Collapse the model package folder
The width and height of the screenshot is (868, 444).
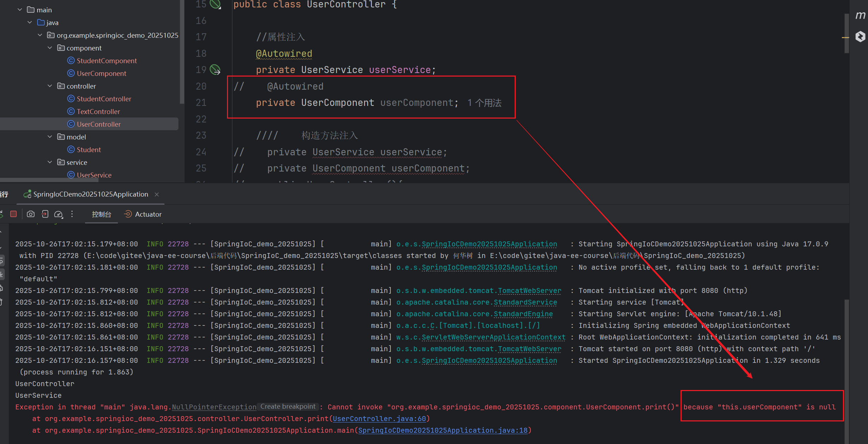point(50,137)
